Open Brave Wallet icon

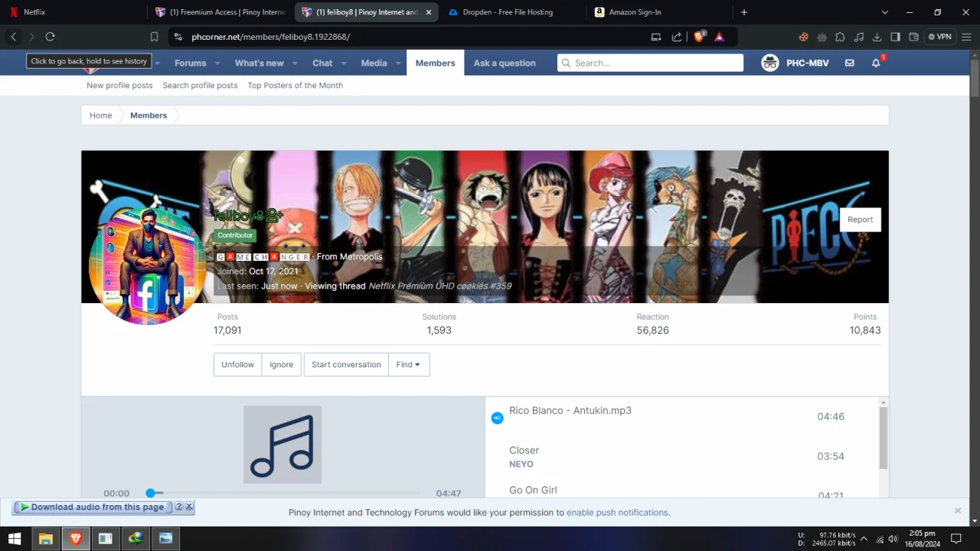(913, 37)
